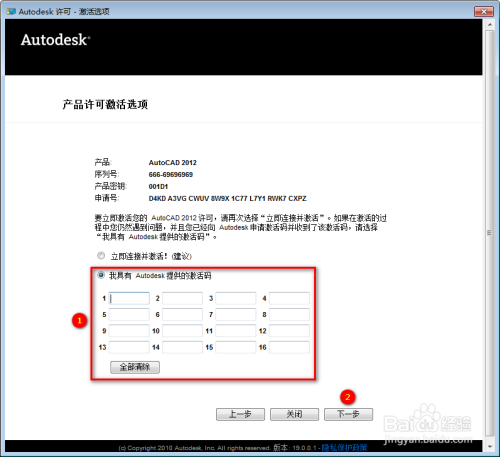Viewport: 500px width, 457px height.
Task: Click activation code field 9
Action: pos(129,331)
